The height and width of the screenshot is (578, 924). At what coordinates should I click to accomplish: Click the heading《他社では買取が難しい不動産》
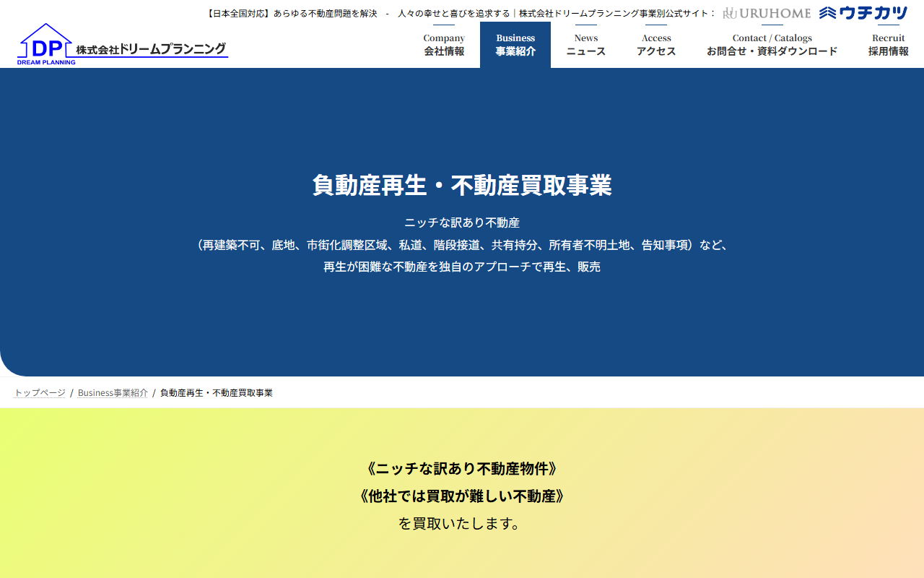[462, 496]
